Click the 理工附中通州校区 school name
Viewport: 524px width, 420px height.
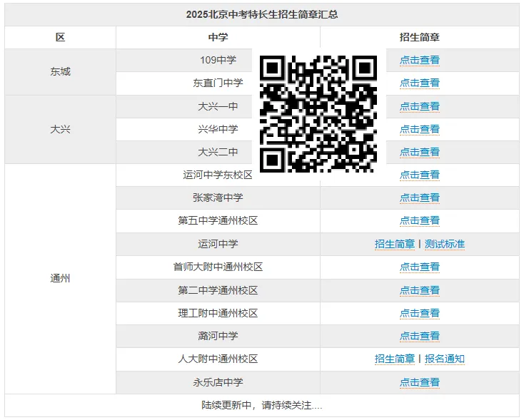218,313
